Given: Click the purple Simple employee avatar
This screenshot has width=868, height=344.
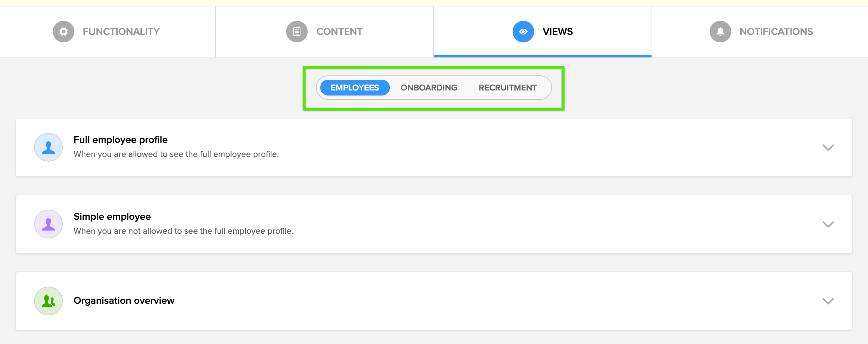Looking at the screenshot, I should tap(48, 224).
